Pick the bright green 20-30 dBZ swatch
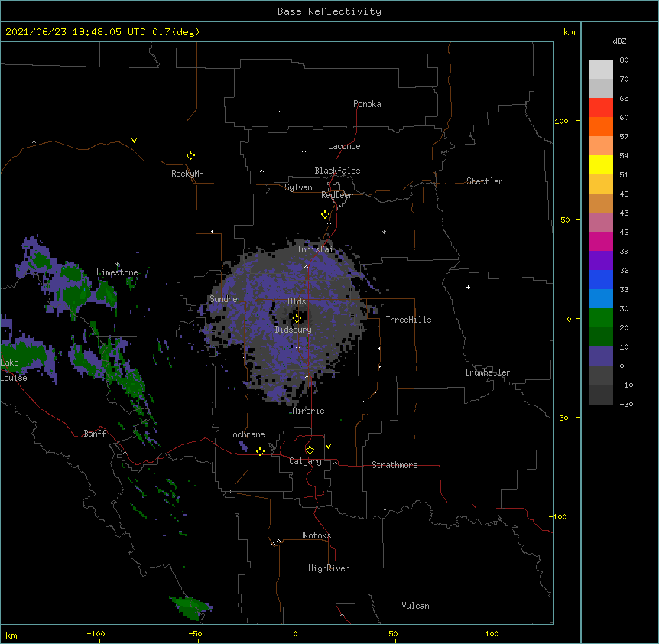Viewport: 659px width, 644px height. 601,318
